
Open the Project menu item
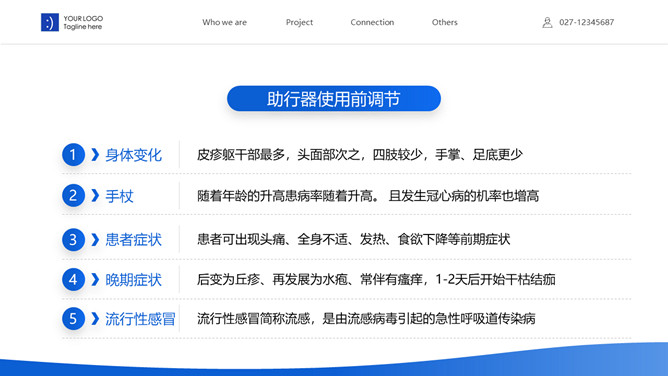click(x=299, y=22)
